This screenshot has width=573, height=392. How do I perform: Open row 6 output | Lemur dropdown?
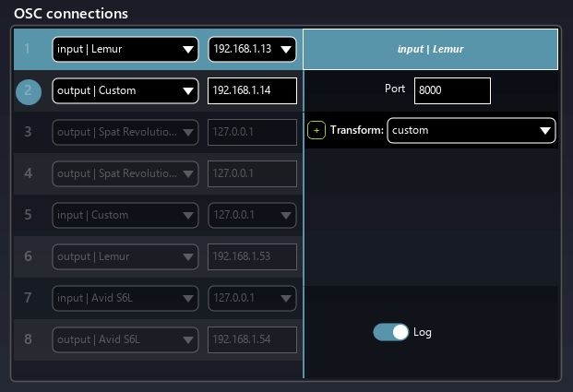pyautogui.click(x=125, y=256)
